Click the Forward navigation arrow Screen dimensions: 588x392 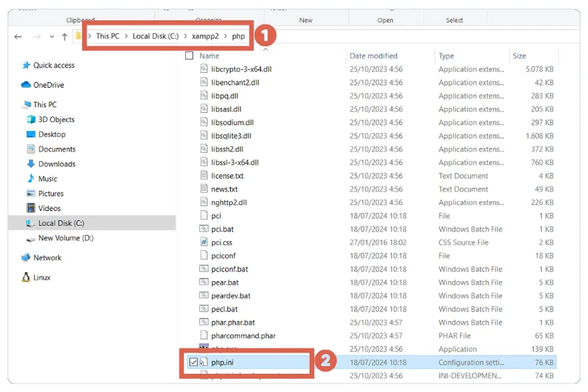coord(36,36)
